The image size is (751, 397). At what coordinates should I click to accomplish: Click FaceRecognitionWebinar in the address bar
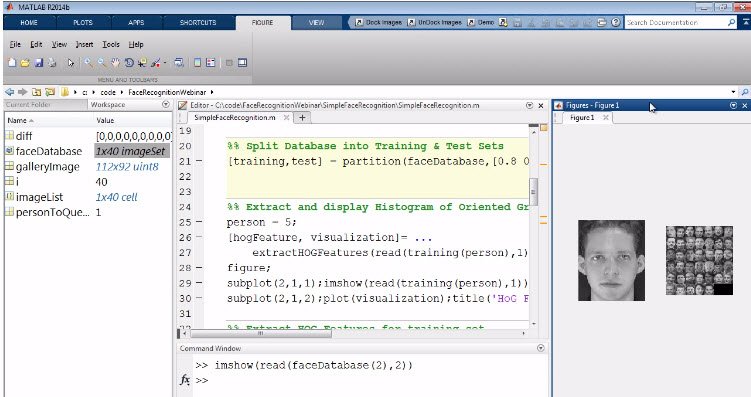(167, 92)
